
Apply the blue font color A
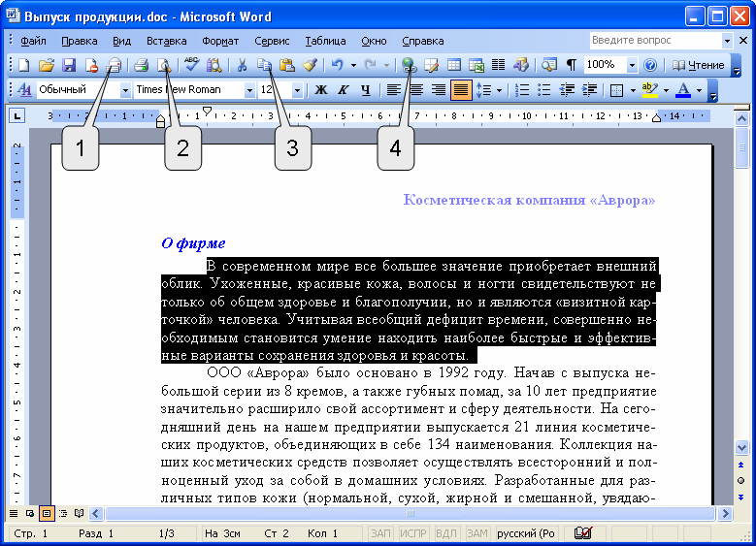click(x=682, y=89)
